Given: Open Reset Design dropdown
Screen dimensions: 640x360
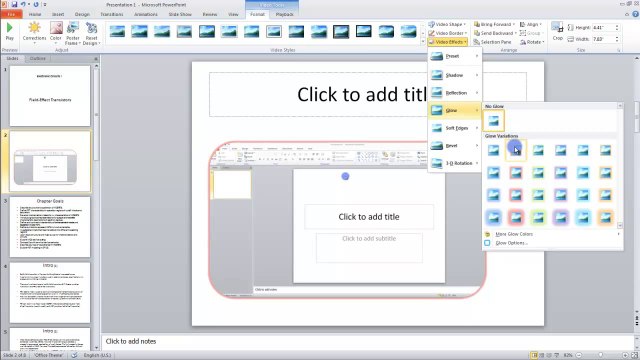Looking at the screenshot, I should click(91, 33).
